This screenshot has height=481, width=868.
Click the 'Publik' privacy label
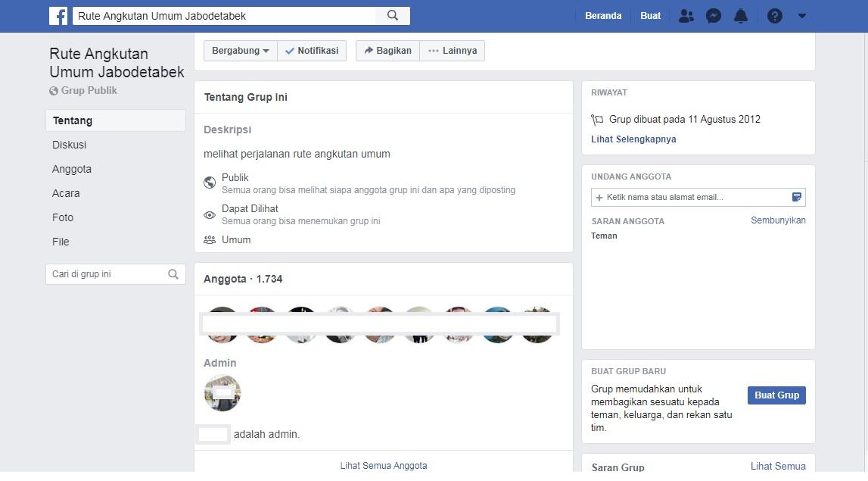235,177
